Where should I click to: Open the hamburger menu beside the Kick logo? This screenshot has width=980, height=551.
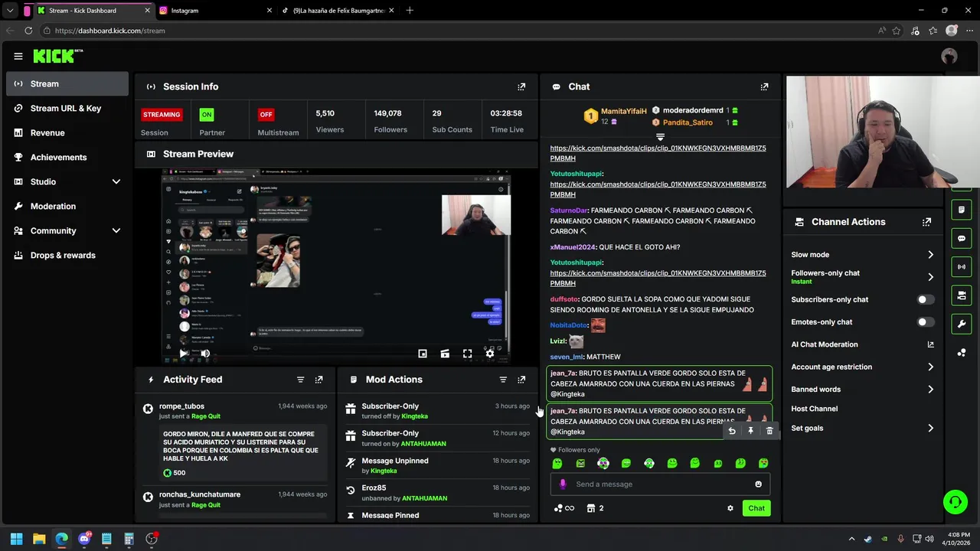point(18,56)
